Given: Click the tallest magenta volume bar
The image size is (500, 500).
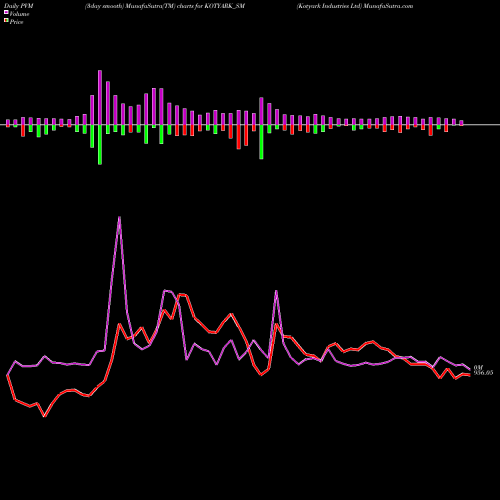Looking at the screenshot, I should click(x=100, y=98).
